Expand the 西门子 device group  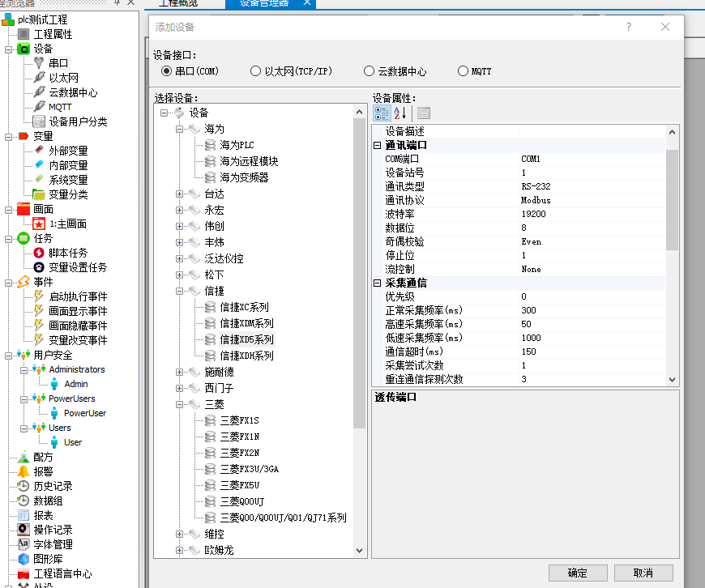click(x=179, y=388)
